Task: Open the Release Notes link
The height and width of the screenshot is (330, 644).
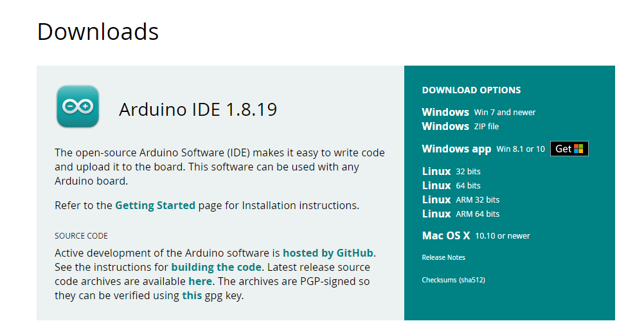Action: 443,257
